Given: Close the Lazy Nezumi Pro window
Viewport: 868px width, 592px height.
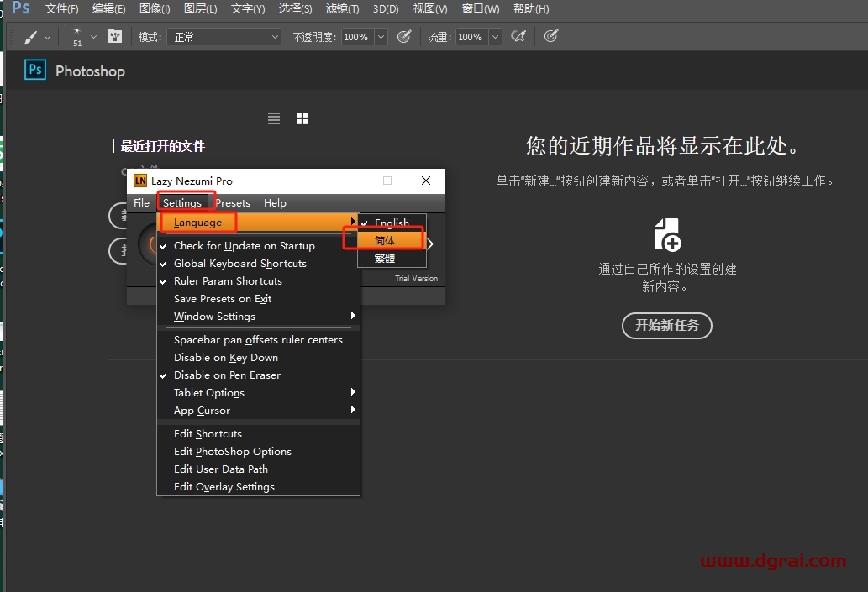Looking at the screenshot, I should (x=426, y=181).
